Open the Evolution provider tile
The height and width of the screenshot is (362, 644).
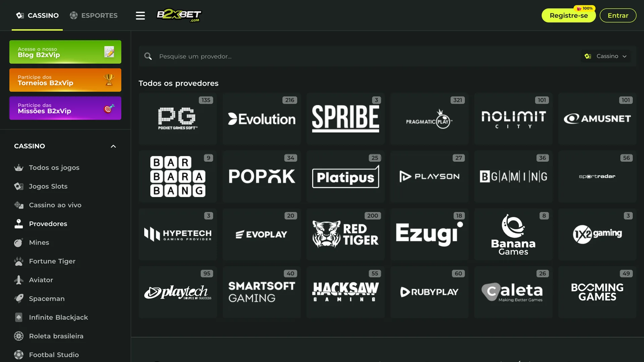(x=262, y=119)
